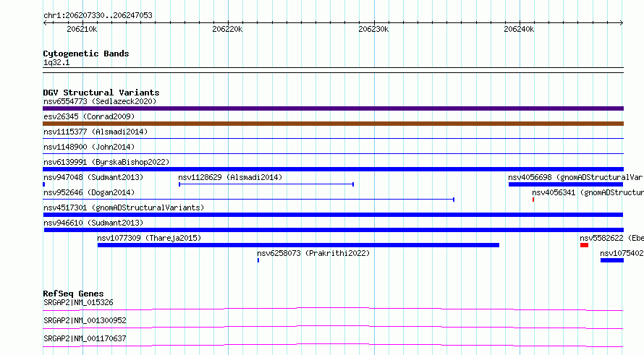Click the Cytogenetic Bands track title

pos(86,54)
